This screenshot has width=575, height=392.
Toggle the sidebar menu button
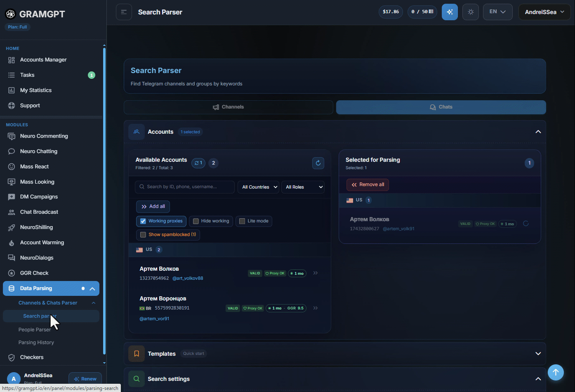124,12
